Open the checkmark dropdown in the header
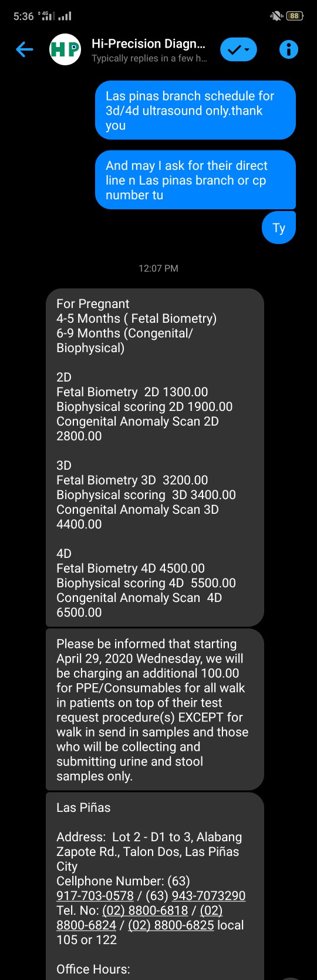The height and width of the screenshot is (980, 317). 238,49
